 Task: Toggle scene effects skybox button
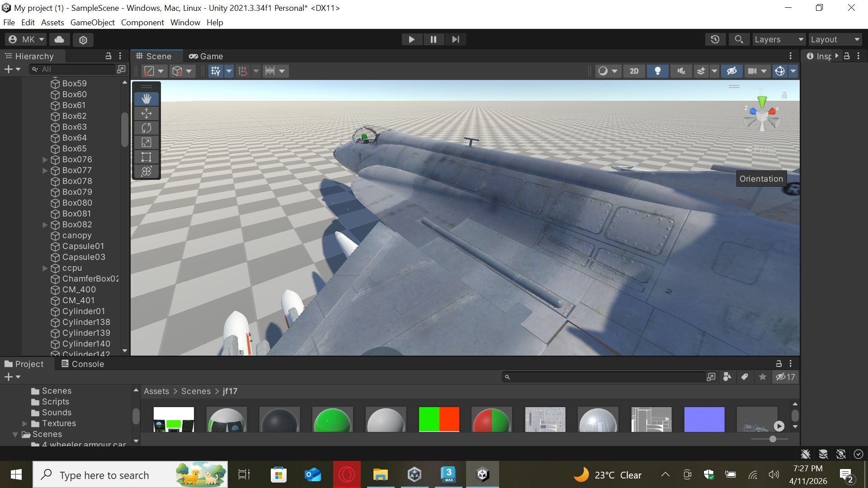coord(701,71)
